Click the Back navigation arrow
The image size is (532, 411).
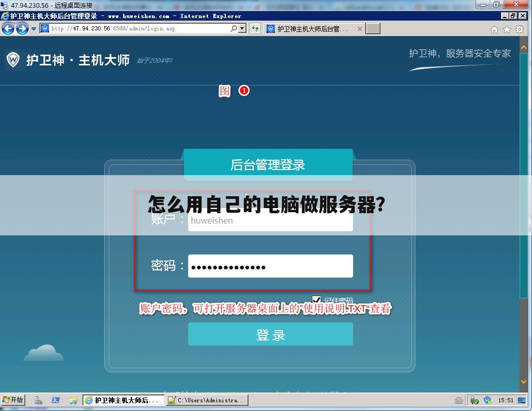[8, 28]
